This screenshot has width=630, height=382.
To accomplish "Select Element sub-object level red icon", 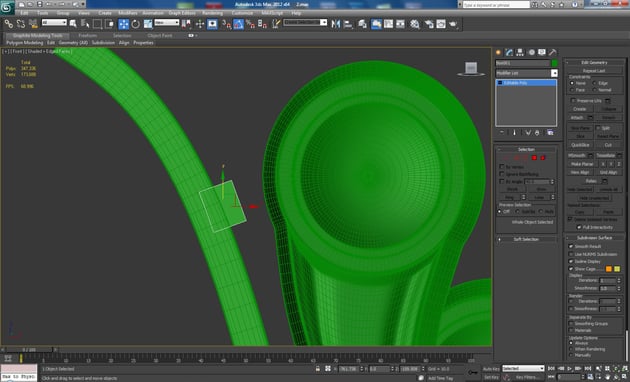I will coord(543,158).
